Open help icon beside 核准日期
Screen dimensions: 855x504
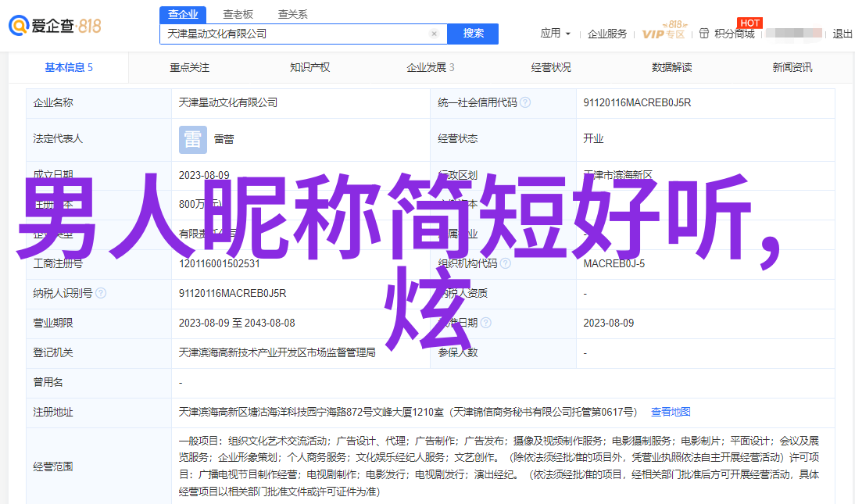[486, 323]
